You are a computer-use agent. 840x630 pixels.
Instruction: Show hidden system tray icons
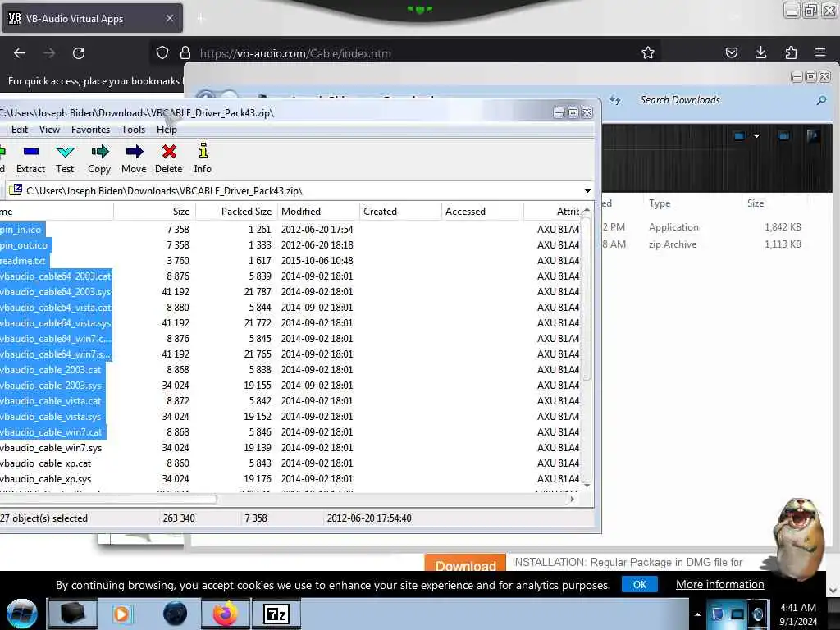click(x=697, y=614)
